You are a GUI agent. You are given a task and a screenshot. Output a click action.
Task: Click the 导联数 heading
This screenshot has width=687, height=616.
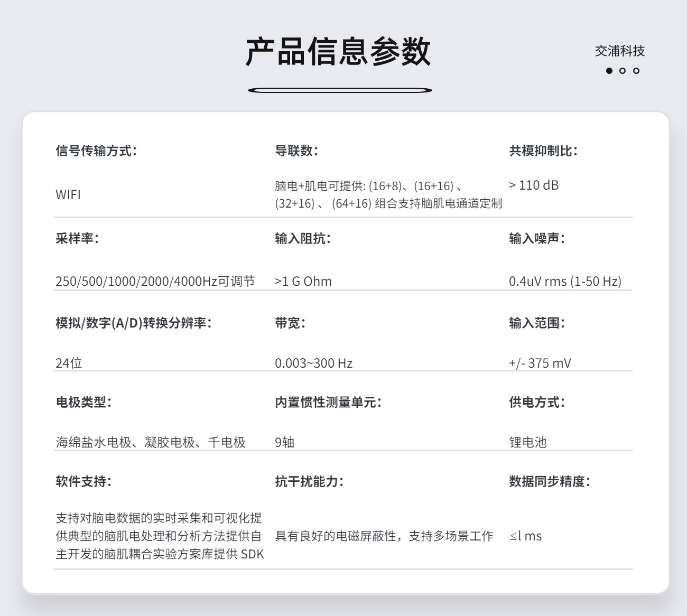[296, 151]
